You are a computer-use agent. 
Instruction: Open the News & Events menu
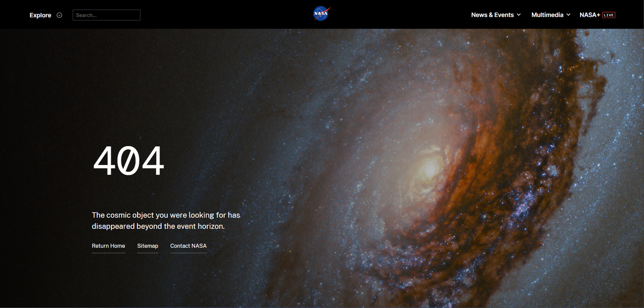coord(492,15)
